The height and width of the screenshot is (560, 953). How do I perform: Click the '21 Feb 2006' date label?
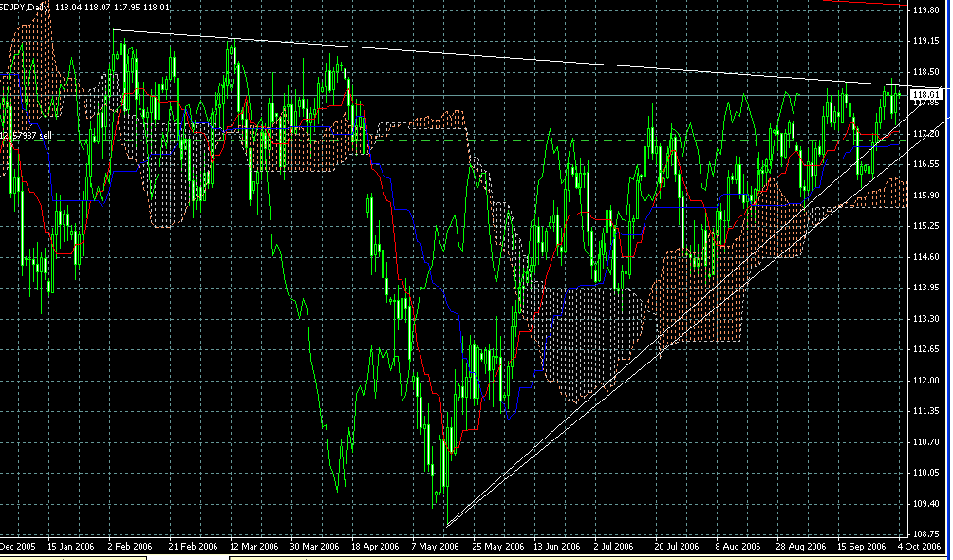point(193,546)
